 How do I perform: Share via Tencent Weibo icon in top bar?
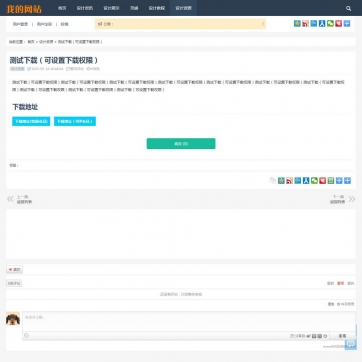(314, 24)
